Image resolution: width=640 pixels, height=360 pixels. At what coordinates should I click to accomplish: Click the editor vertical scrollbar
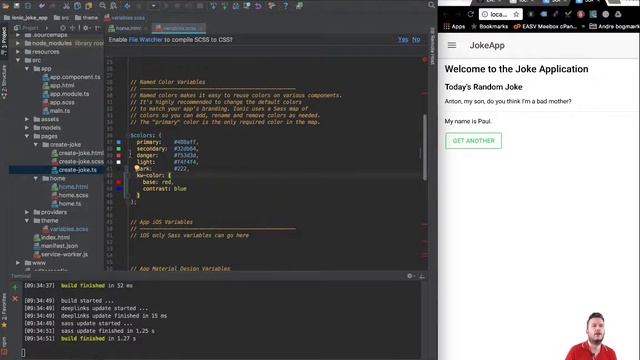coord(425,147)
